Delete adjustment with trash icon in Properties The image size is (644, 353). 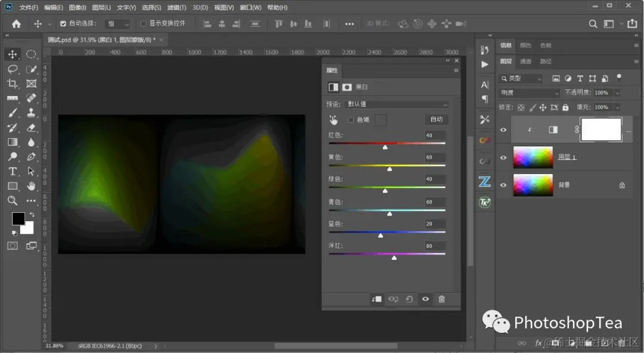click(x=441, y=299)
